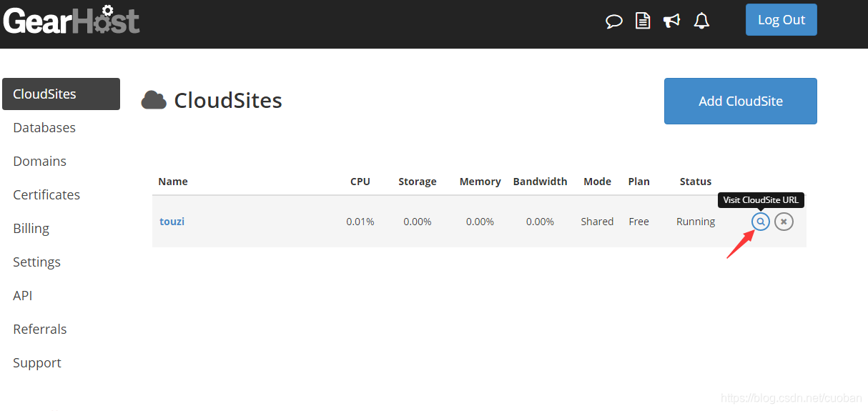Click the Running status cell

(696, 222)
